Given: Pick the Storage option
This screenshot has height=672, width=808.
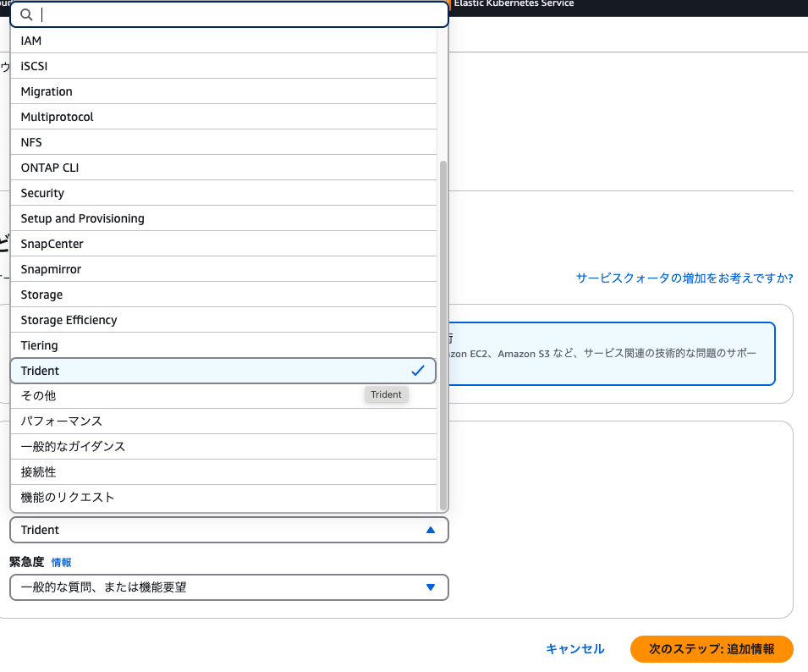Looking at the screenshot, I should coord(223,295).
